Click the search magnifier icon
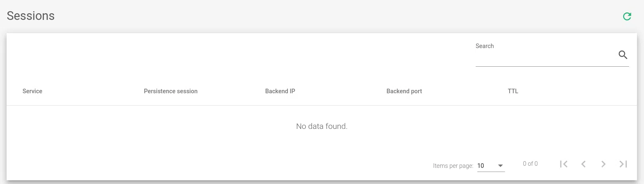The height and width of the screenshot is (184, 644). click(x=623, y=55)
